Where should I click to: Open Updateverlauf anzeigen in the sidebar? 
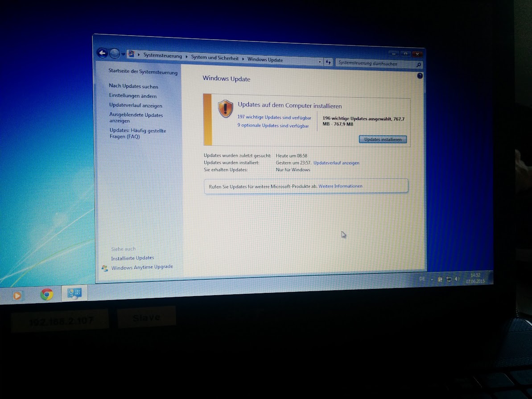point(136,105)
